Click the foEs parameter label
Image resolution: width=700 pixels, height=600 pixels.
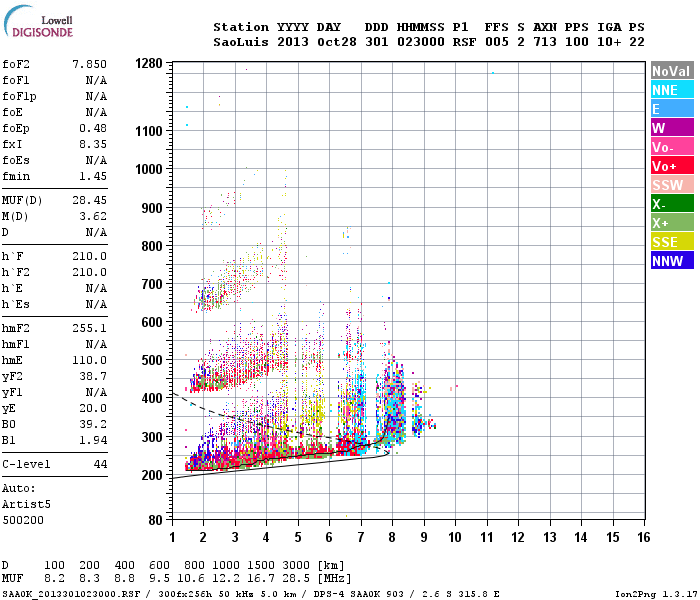point(16,160)
